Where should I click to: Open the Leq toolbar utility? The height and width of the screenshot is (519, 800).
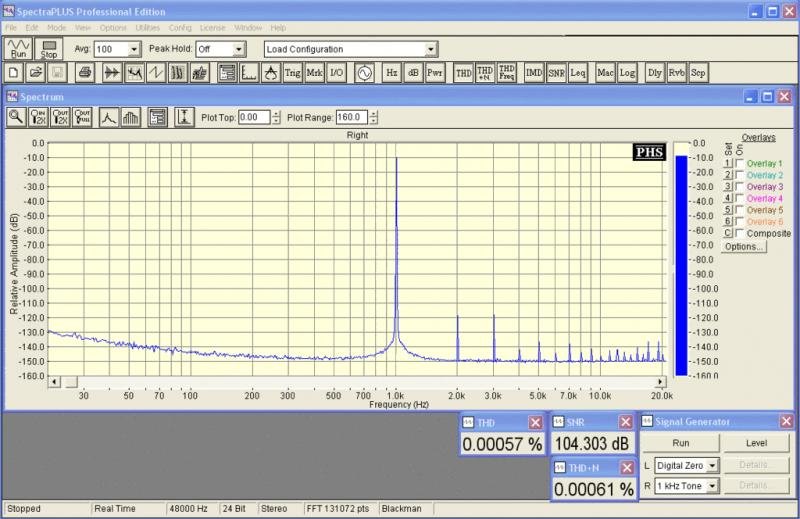(x=577, y=73)
